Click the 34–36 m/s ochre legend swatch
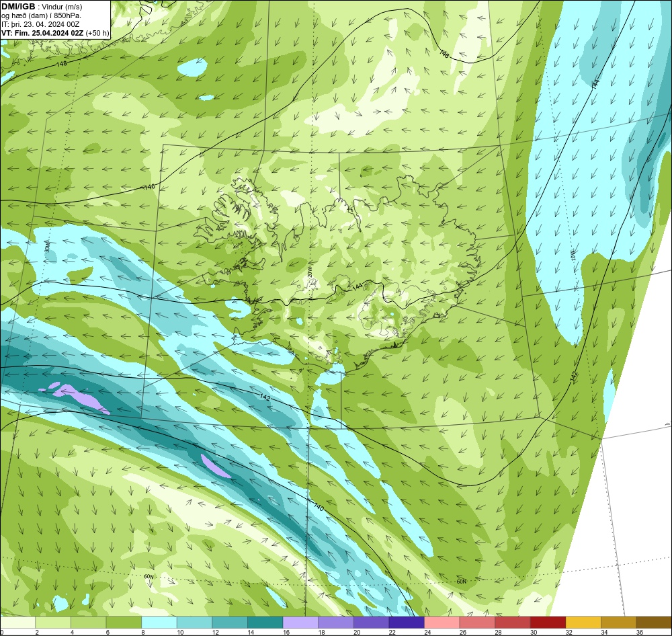The width and height of the screenshot is (672, 636). [619, 623]
